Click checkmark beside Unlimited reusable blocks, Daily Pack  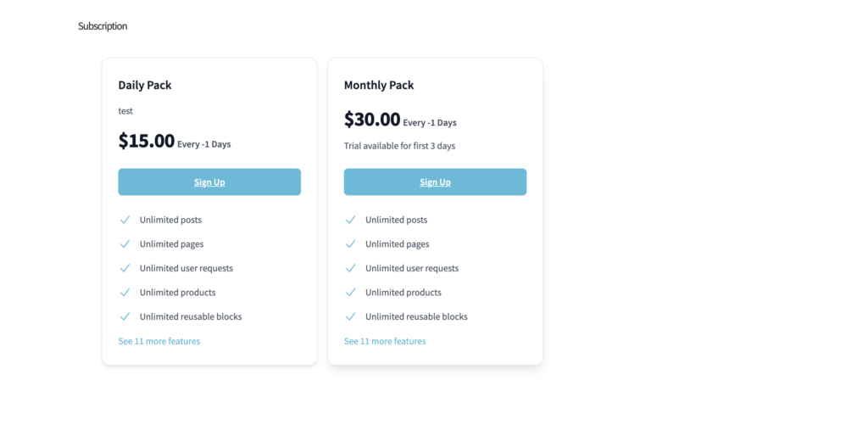coord(125,316)
